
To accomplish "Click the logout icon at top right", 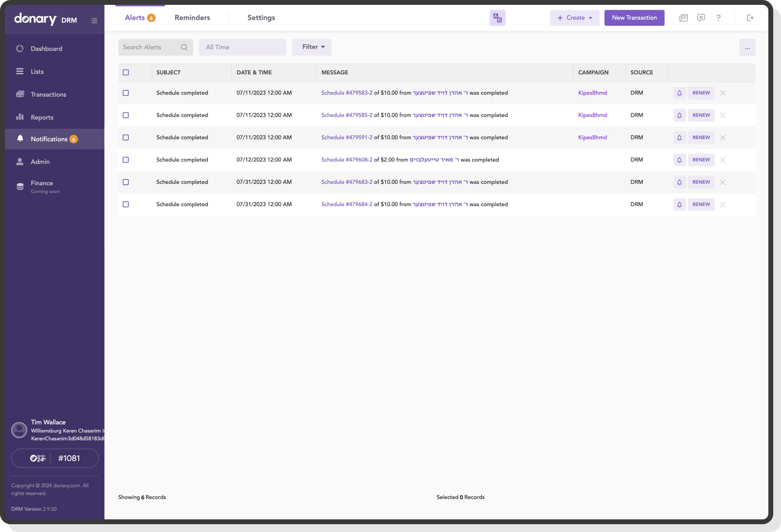I will coord(750,18).
